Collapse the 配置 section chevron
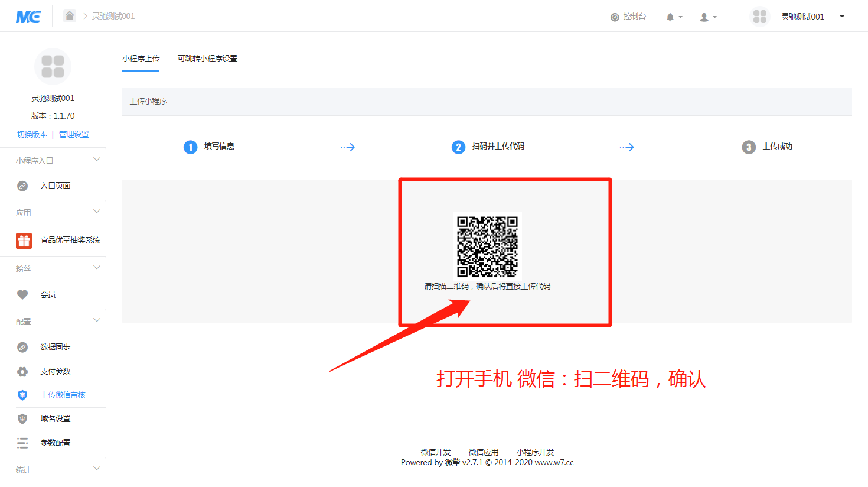The height and width of the screenshot is (487, 868). pos(97,320)
